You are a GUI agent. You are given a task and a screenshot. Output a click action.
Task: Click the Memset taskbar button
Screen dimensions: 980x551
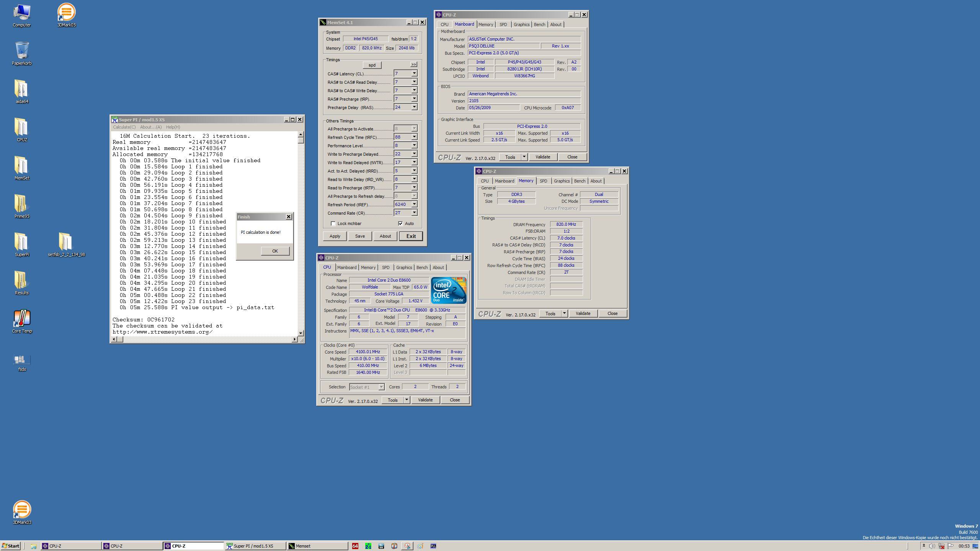coord(317,546)
